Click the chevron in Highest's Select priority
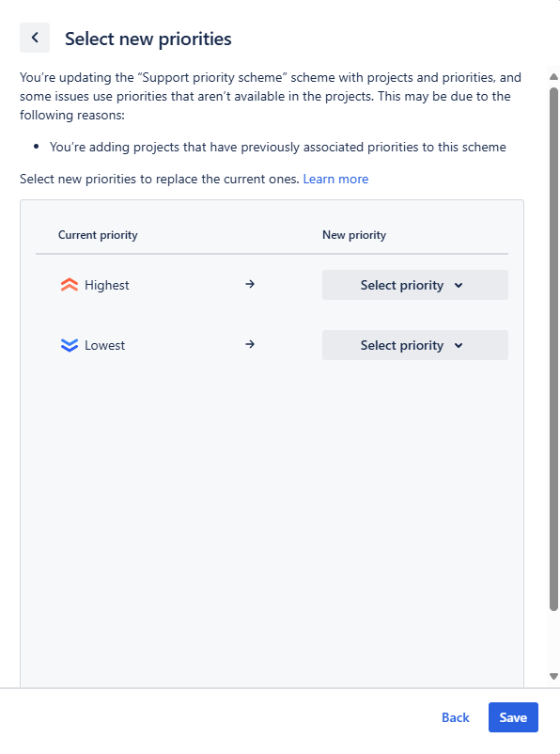Image resolution: width=560 pixels, height=754 pixels. click(459, 285)
